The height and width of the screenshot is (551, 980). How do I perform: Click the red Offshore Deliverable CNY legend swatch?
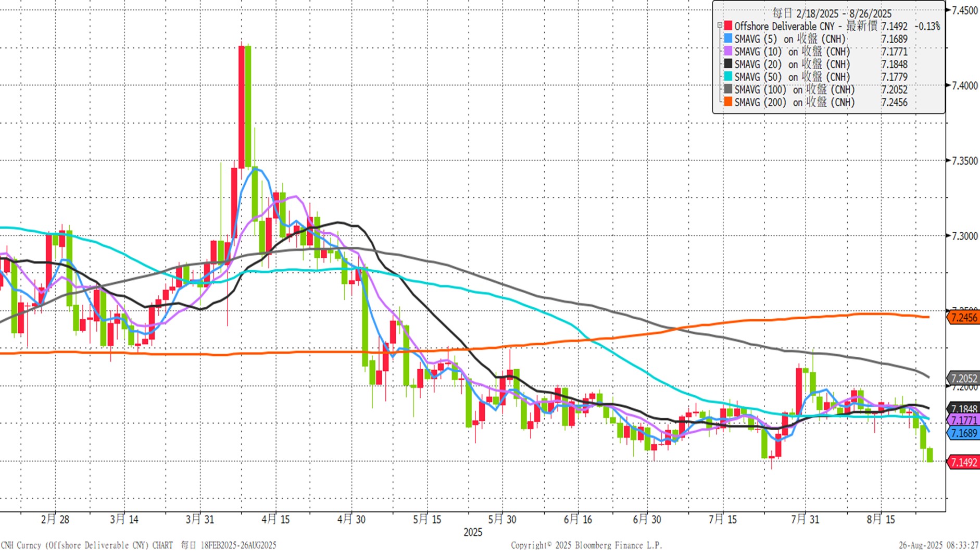[x=728, y=26]
